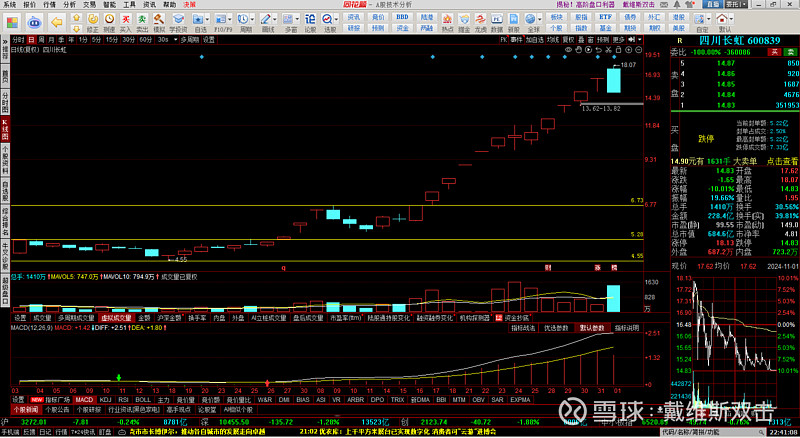Click the red 买入 buy icon
The height and width of the screenshot is (438, 800).
[x=126, y=22]
